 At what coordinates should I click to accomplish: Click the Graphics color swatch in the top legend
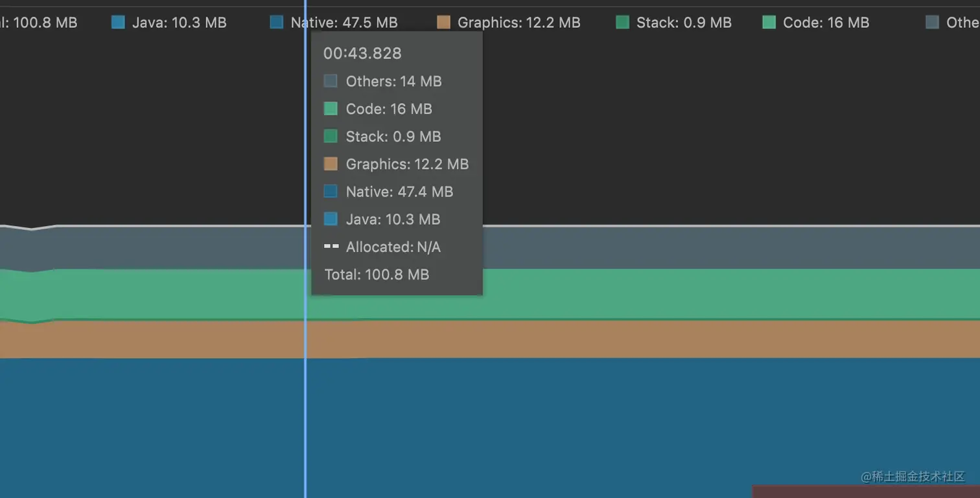(443, 23)
